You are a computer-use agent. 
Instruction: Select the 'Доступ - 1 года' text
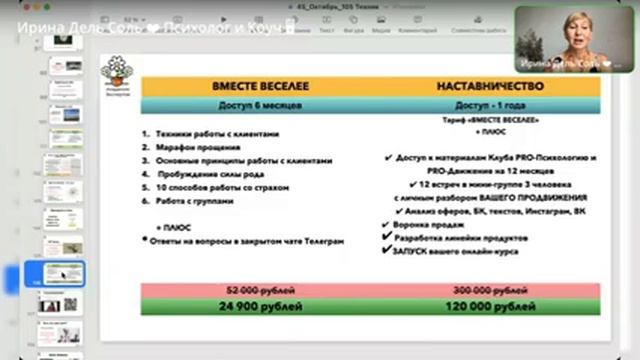(490, 105)
